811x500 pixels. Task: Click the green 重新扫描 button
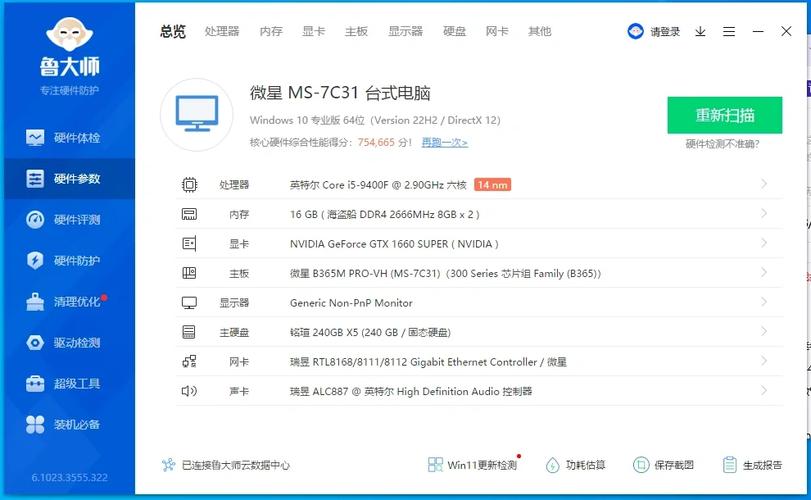[724, 115]
